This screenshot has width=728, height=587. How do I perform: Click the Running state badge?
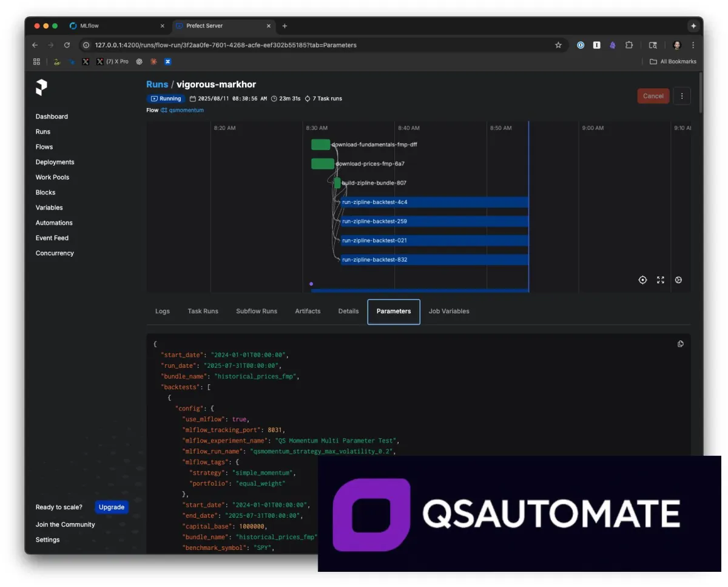[x=166, y=98]
